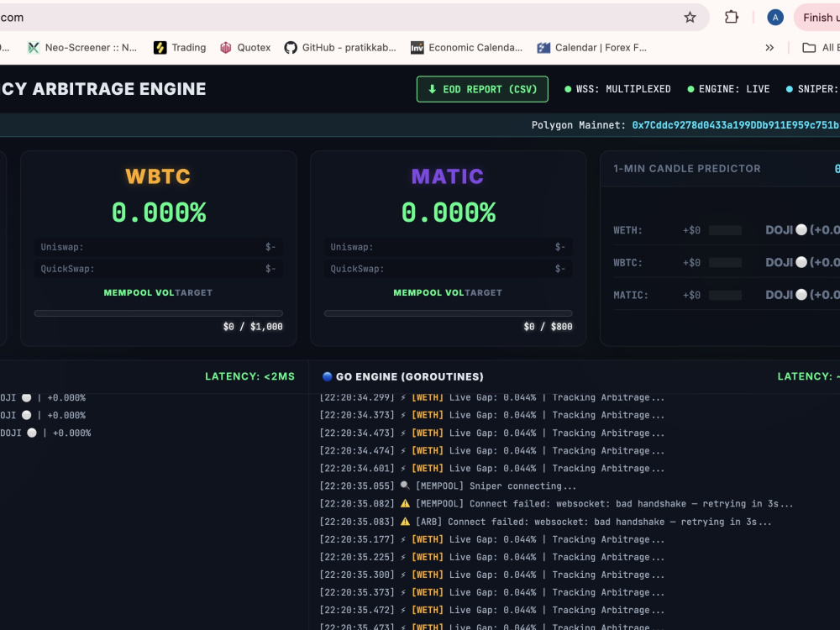Screen dimensions: 840x630
Task: Bookmark this page with the star icon
Action: point(690,17)
